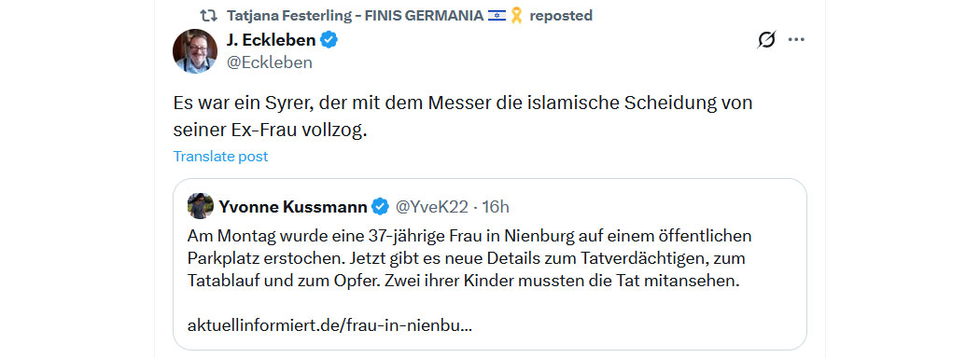
Task: Click the J. Eckleben display name
Action: (x=271, y=40)
